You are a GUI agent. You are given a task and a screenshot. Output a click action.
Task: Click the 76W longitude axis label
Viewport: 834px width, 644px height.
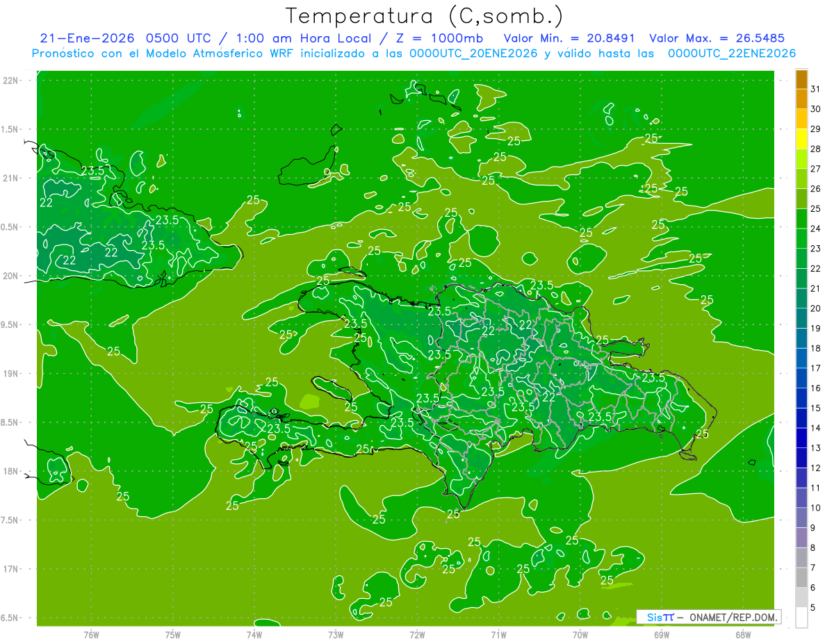[x=91, y=635]
